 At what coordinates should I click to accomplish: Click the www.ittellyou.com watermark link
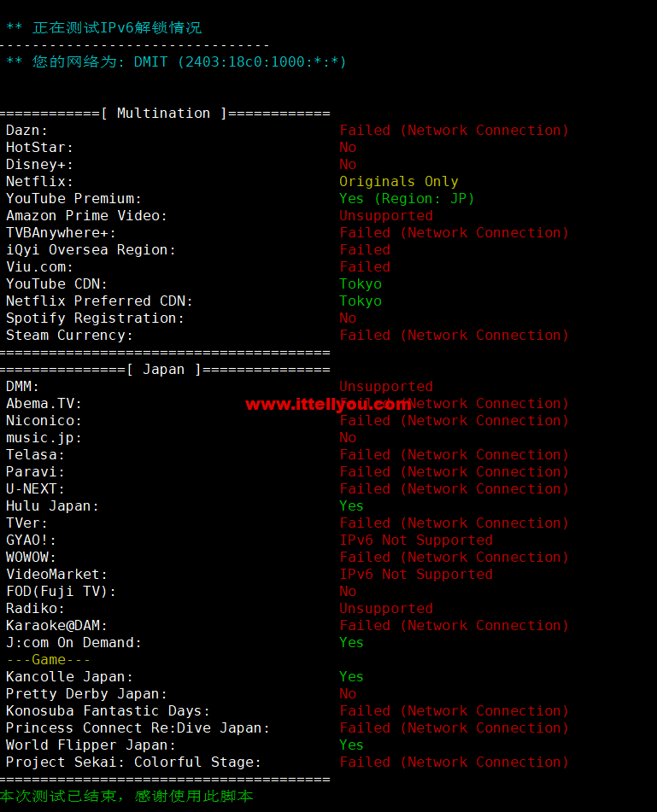(328, 405)
